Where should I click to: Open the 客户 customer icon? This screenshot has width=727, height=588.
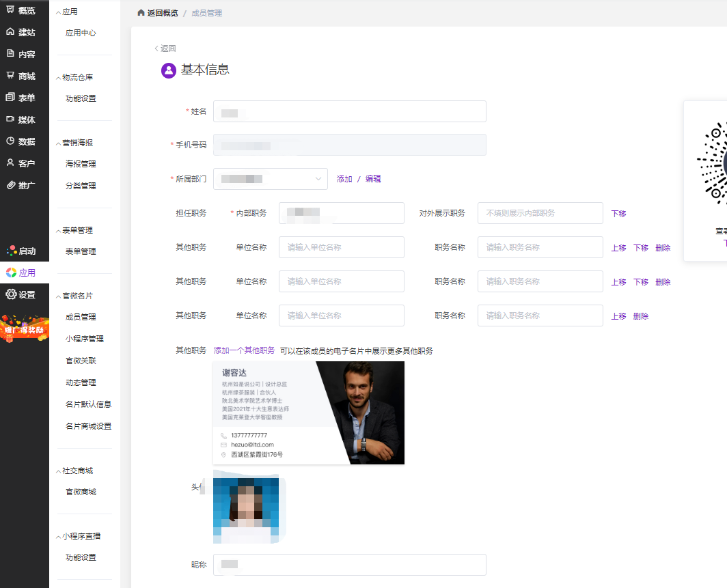[10, 163]
